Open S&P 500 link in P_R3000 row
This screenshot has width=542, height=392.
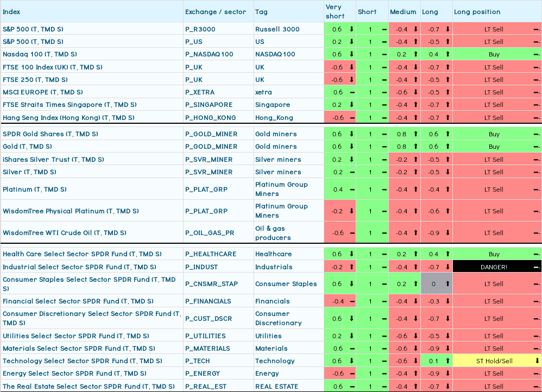pos(33,29)
